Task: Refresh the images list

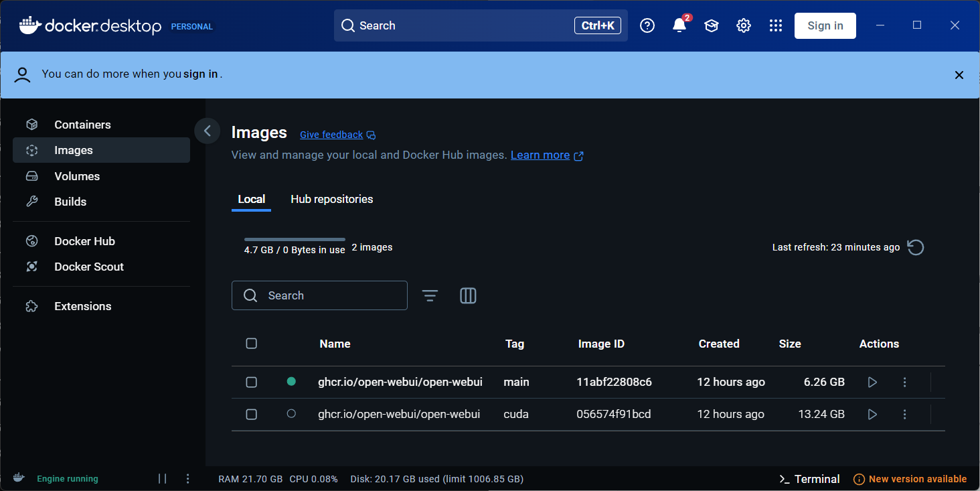Action: tap(916, 247)
